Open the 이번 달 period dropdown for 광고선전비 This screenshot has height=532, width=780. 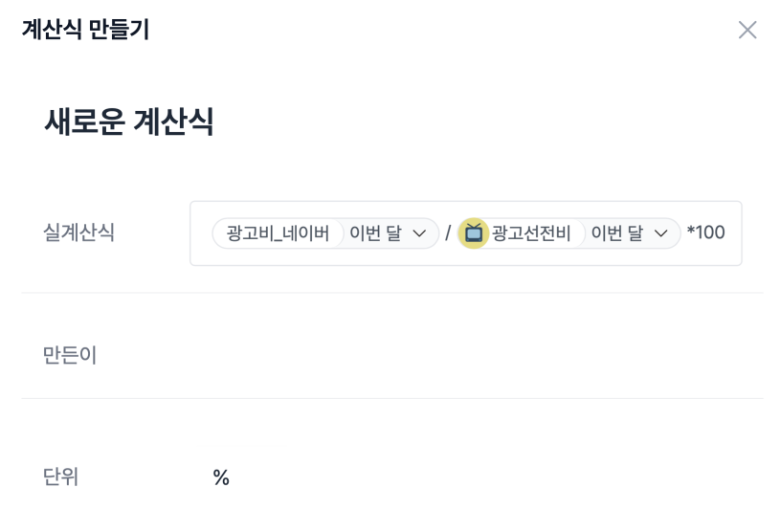pyautogui.click(x=628, y=233)
